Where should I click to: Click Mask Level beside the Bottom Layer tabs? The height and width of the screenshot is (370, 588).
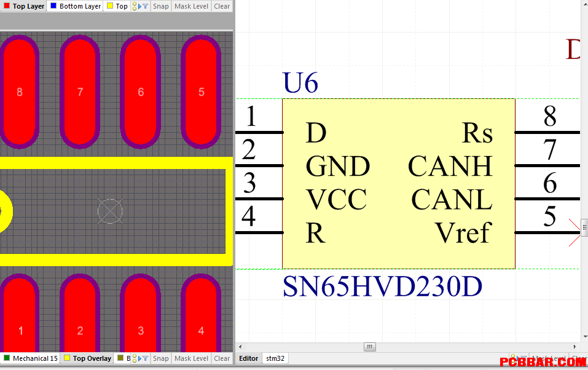pos(191,6)
